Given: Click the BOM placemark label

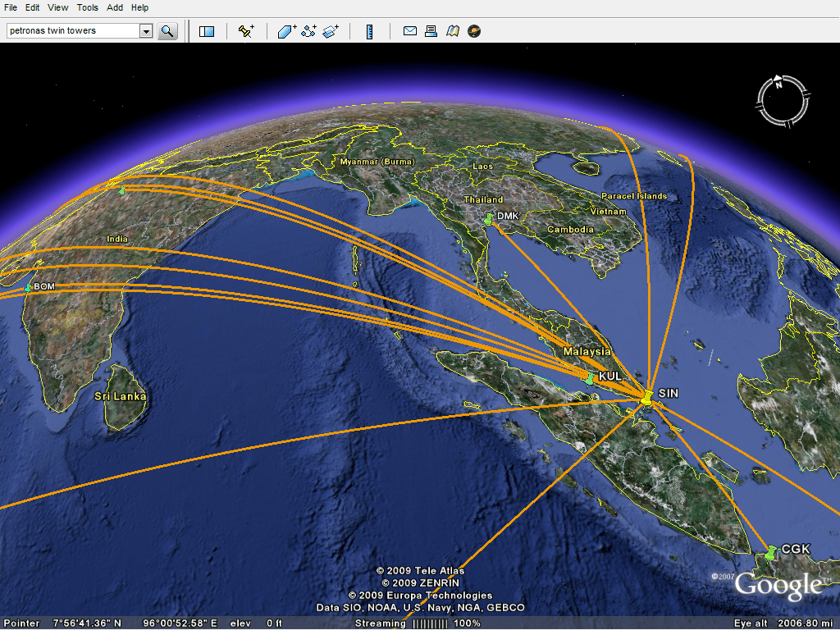Looking at the screenshot, I should pos(44,286).
